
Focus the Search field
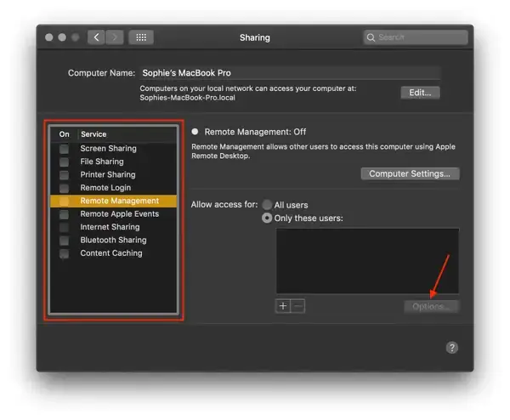[x=416, y=37]
